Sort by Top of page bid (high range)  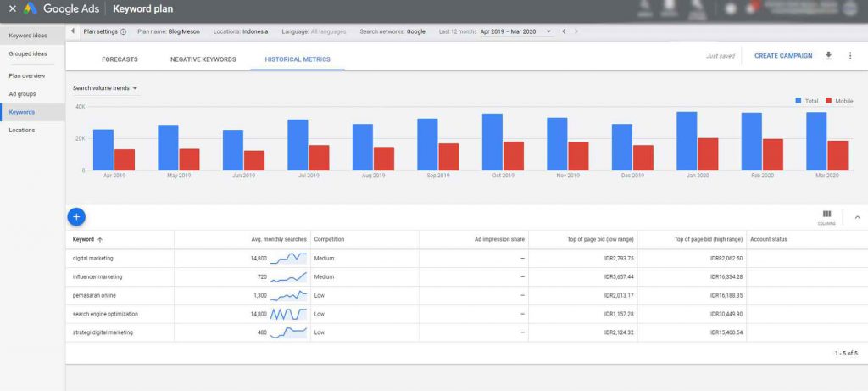coord(708,239)
